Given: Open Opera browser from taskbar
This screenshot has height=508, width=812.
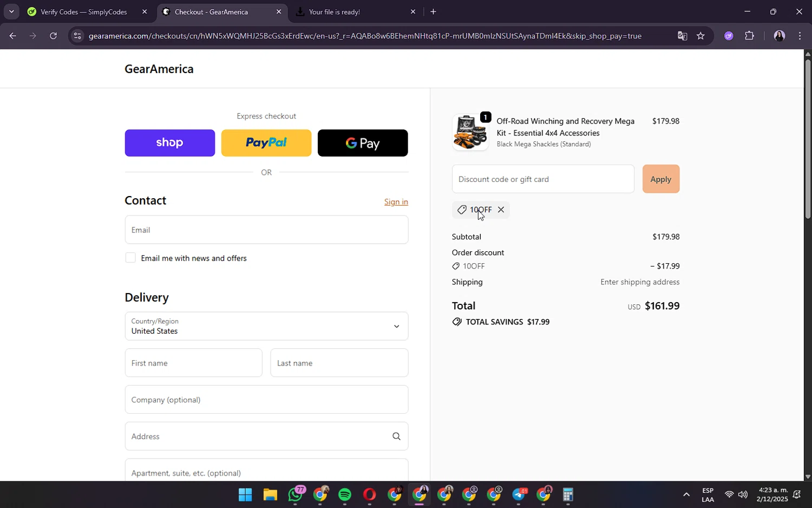Looking at the screenshot, I should tap(370, 494).
